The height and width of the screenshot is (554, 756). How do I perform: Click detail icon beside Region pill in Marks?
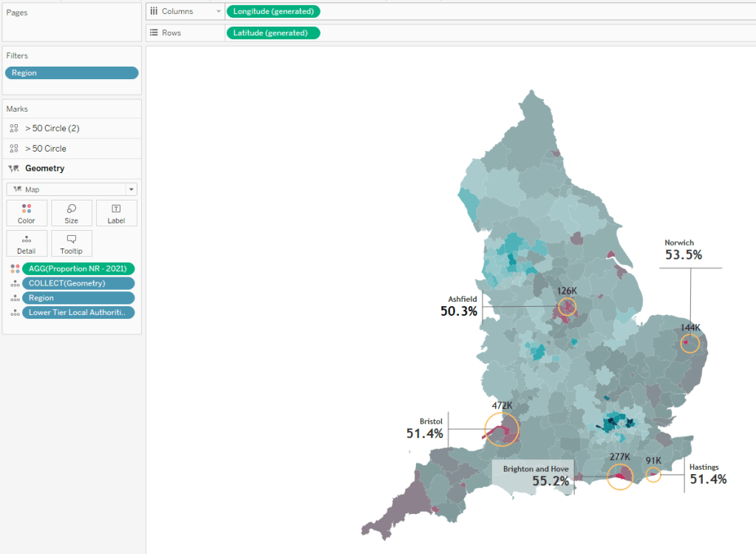pyautogui.click(x=15, y=298)
